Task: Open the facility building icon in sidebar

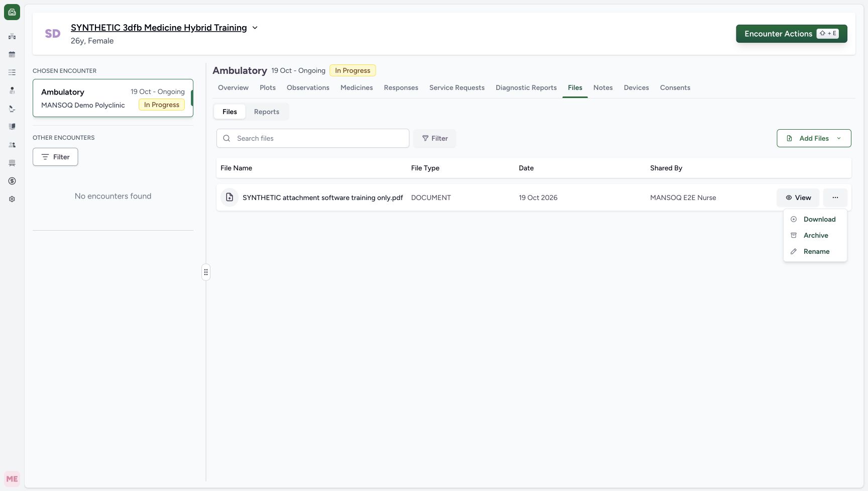Action: point(12,36)
